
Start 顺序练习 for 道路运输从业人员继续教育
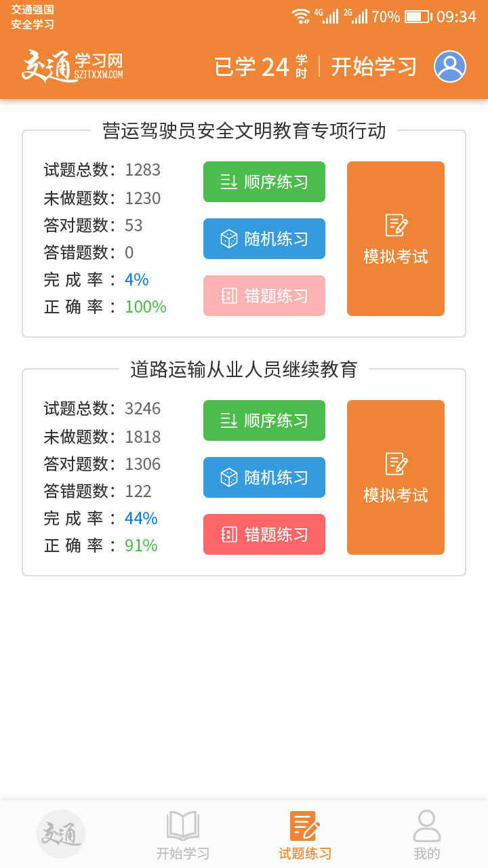[264, 420]
